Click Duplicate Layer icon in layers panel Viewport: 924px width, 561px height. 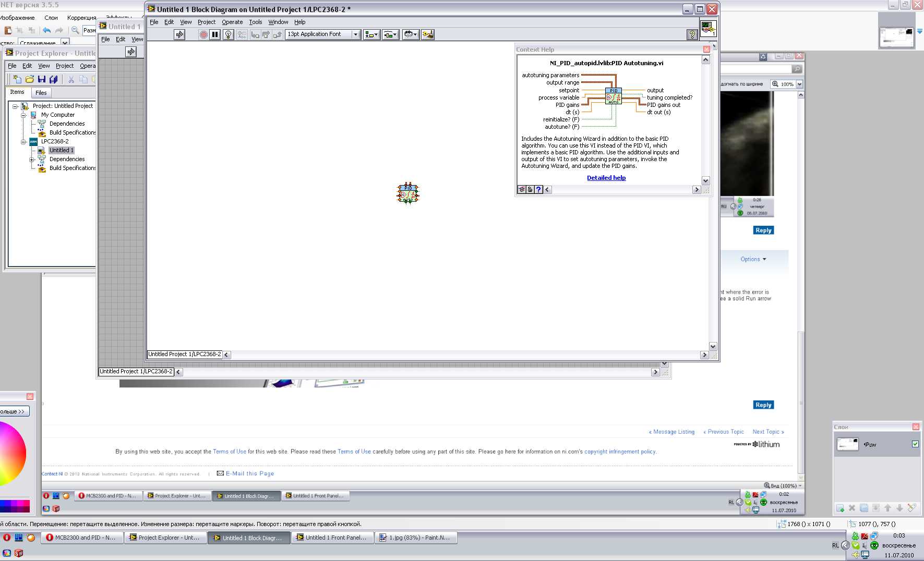pos(864,508)
